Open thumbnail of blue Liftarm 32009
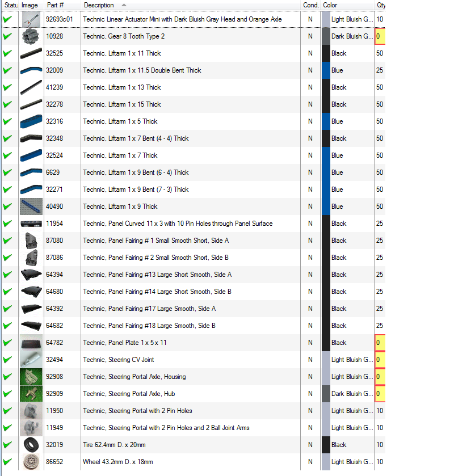Screen dimensions: 454x476 point(31,70)
